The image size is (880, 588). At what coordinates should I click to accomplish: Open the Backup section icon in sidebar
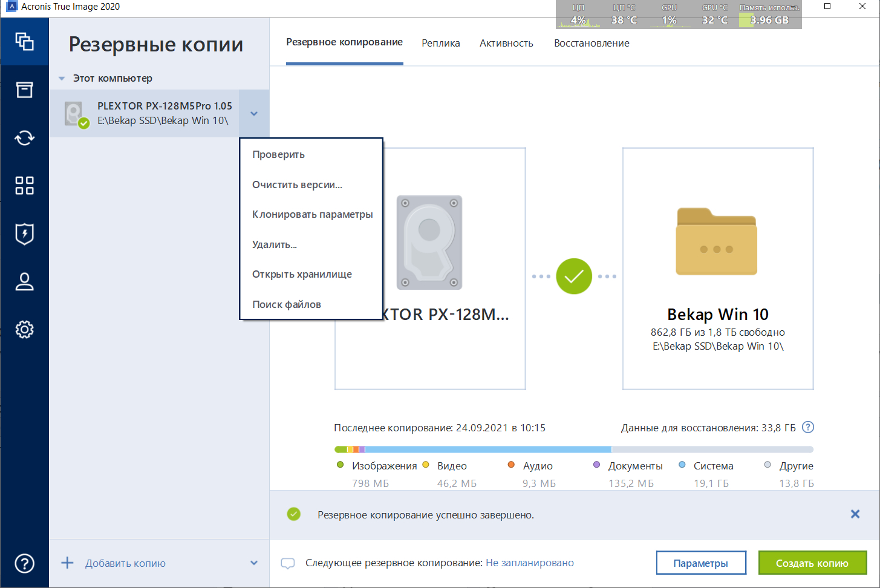(24, 41)
